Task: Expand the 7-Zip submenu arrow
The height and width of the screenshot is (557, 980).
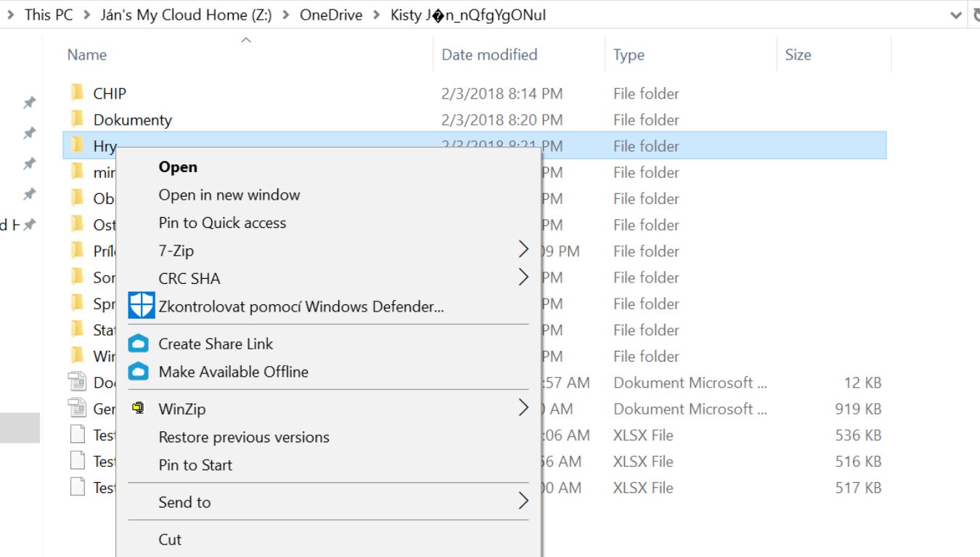Action: [523, 250]
